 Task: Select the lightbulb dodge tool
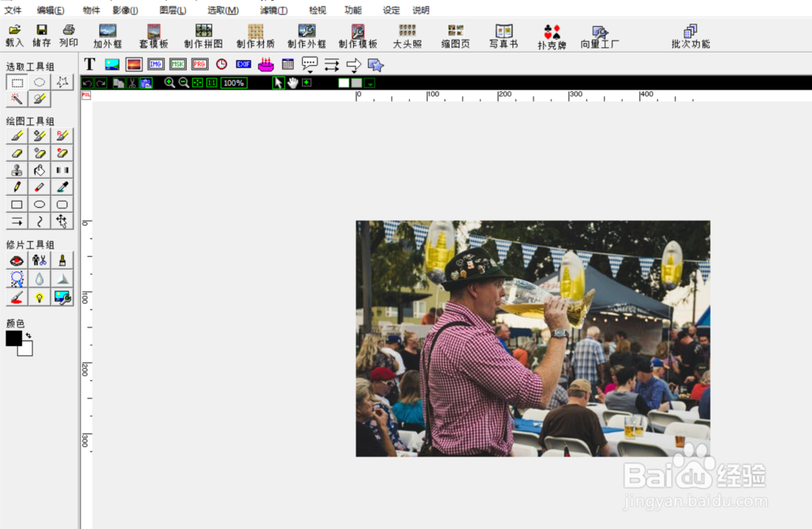(x=39, y=297)
